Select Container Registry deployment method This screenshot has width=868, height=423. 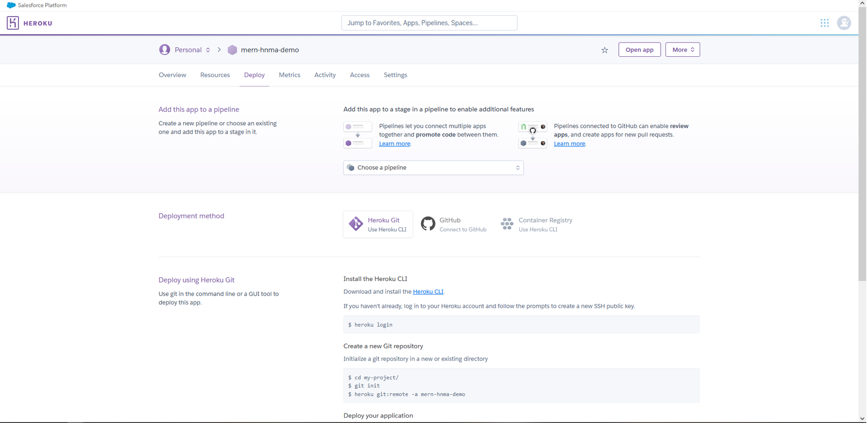point(537,224)
